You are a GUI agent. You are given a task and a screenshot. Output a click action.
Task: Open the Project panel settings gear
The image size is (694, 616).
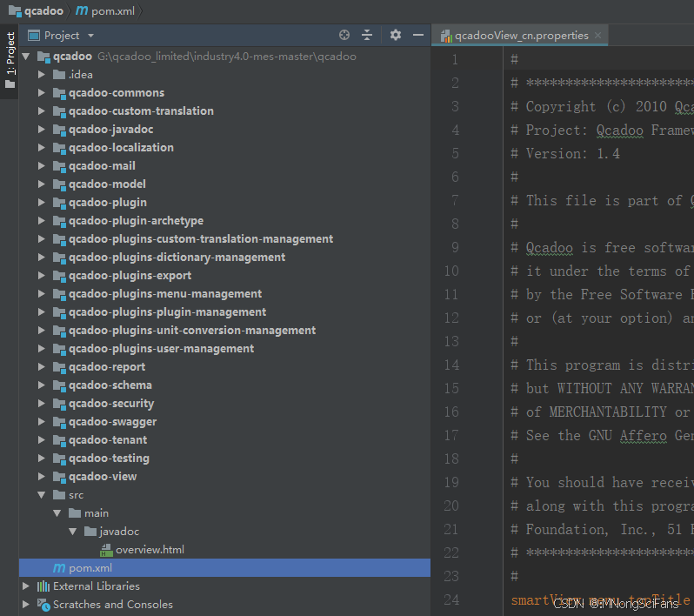(x=395, y=35)
